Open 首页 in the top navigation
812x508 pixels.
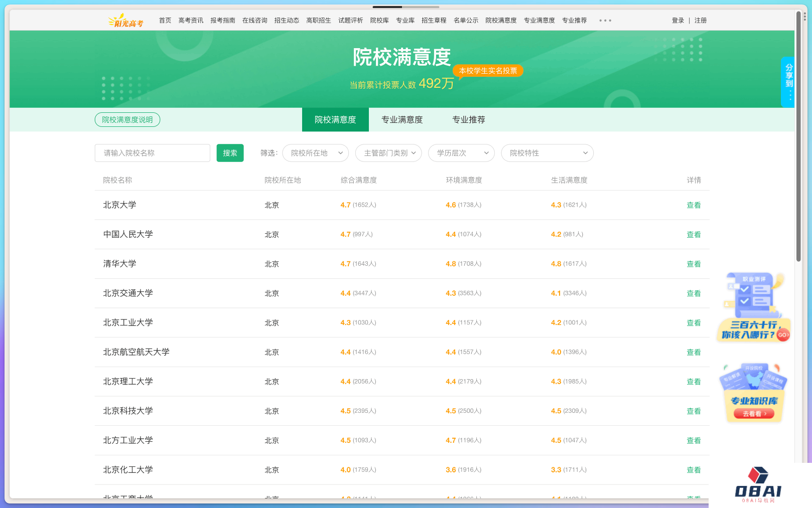(x=165, y=21)
